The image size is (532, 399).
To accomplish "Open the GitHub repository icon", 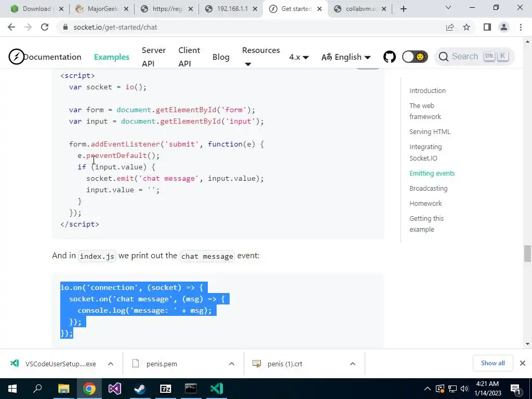I will (390, 57).
